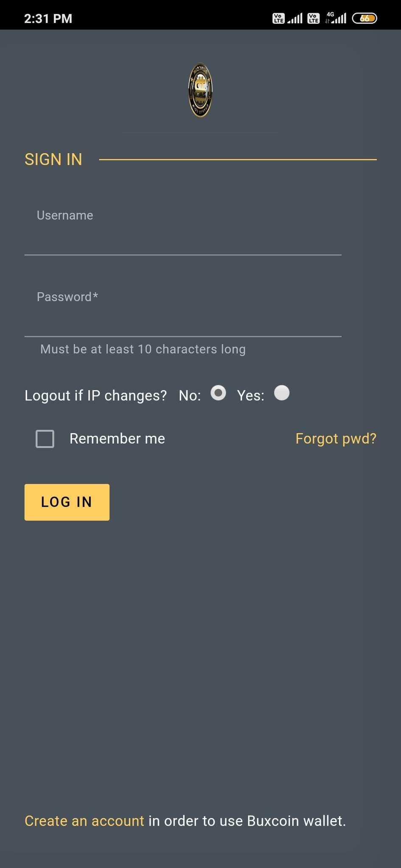This screenshot has width=401, height=868.
Task: Open the Forgot pwd? link
Action: 336,439
